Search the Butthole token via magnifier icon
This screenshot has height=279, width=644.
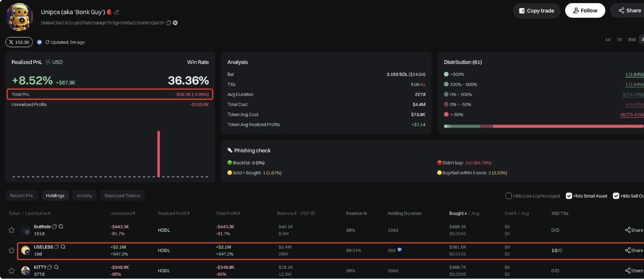pyautogui.click(x=61, y=227)
